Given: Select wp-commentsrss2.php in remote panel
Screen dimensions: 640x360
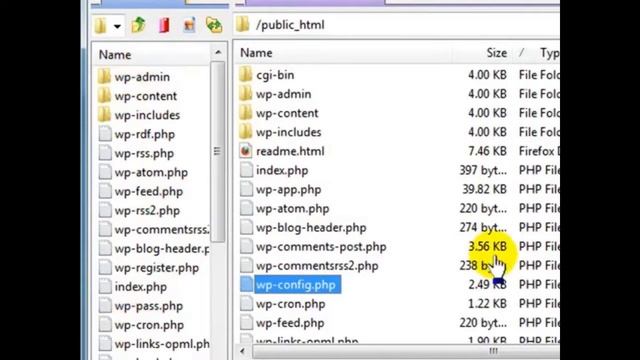Looking at the screenshot, I should pos(317,266).
